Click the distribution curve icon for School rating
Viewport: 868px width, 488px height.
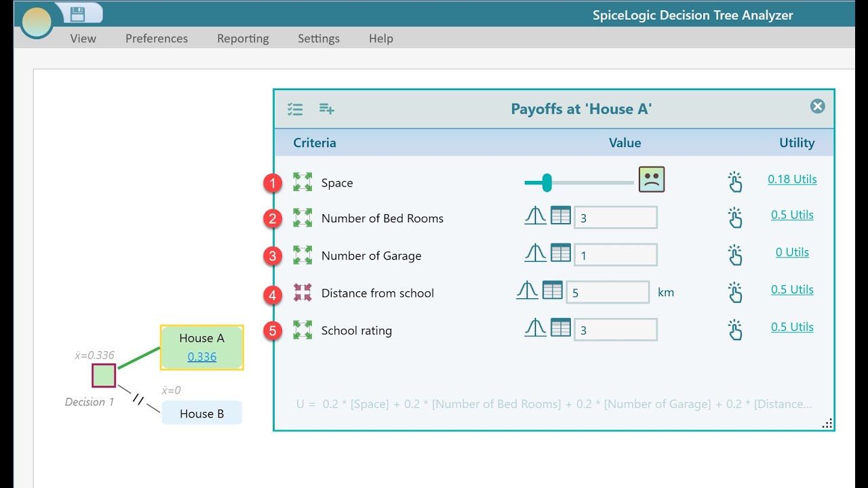[x=536, y=327]
